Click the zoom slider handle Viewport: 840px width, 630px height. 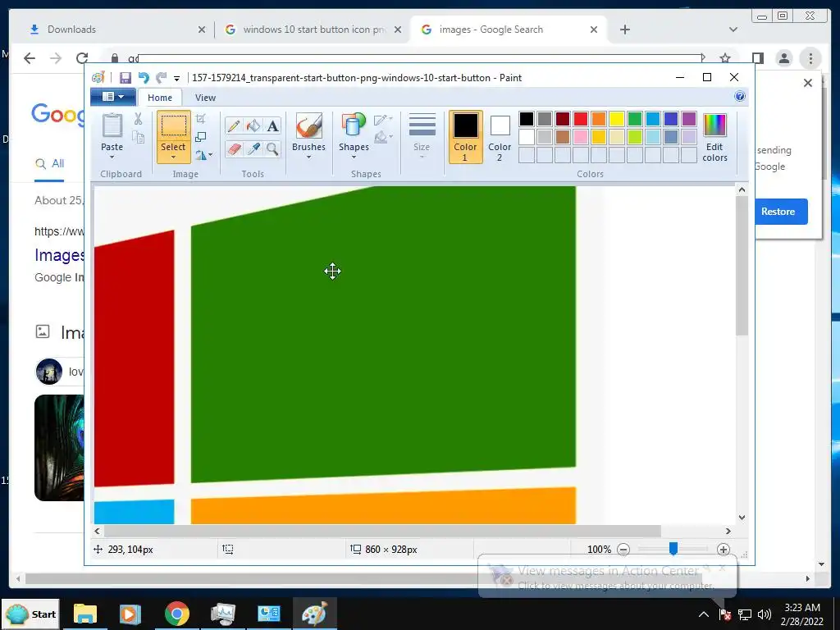(673, 549)
